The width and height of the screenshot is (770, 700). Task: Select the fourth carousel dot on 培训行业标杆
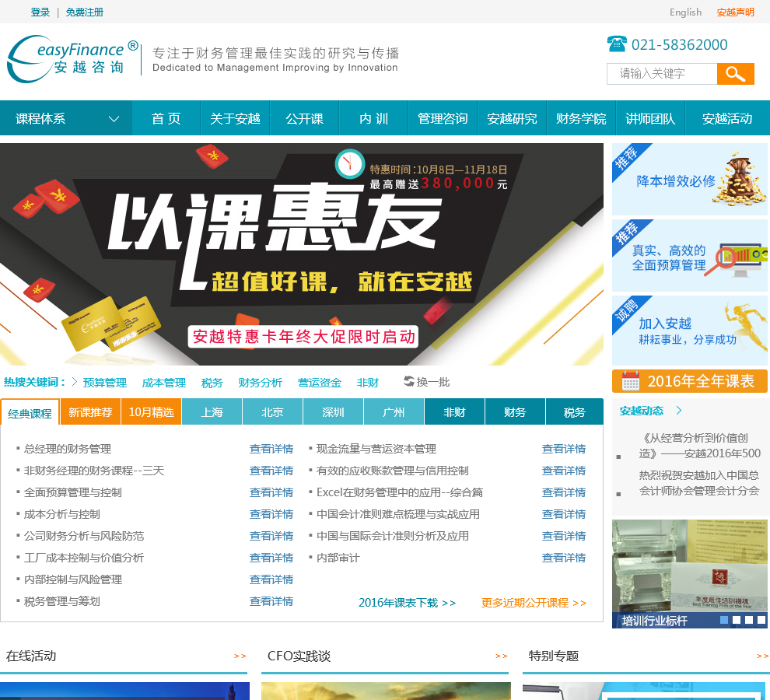[x=761, y=620]
